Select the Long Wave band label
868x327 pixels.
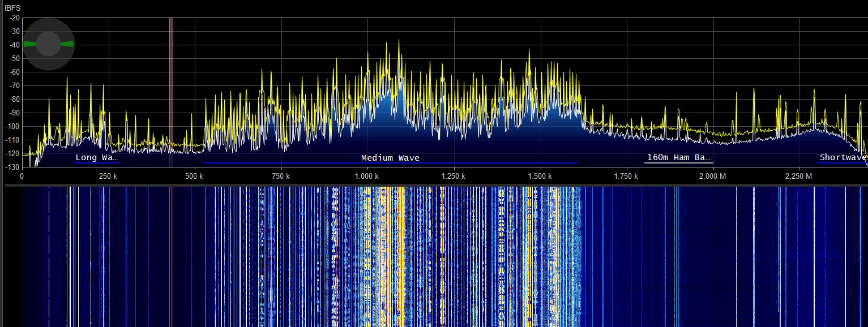(x=97, y=157)
